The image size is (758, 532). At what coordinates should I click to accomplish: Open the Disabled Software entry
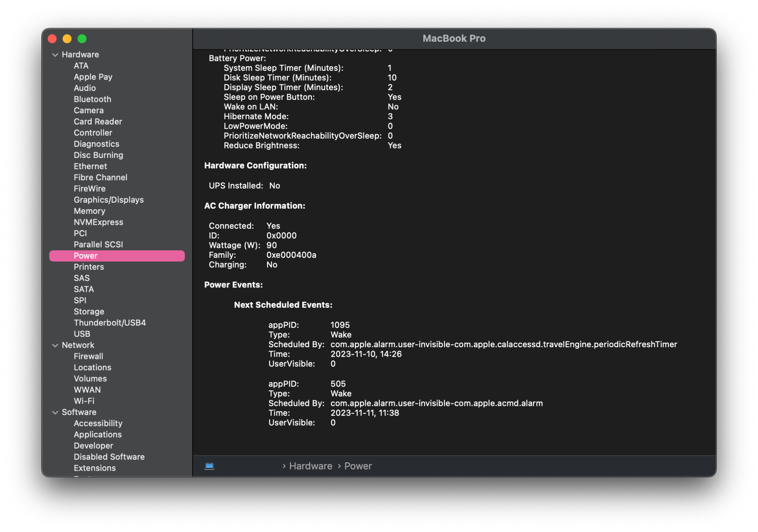coord(109,457)
